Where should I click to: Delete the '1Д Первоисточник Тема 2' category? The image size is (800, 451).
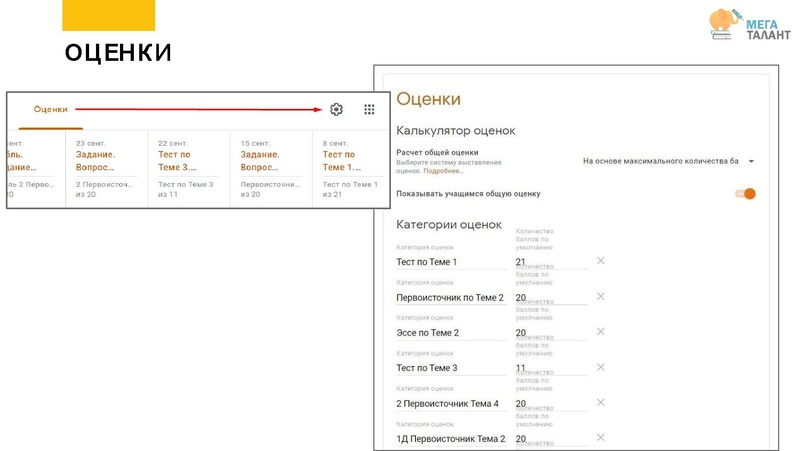click(600, 438)
